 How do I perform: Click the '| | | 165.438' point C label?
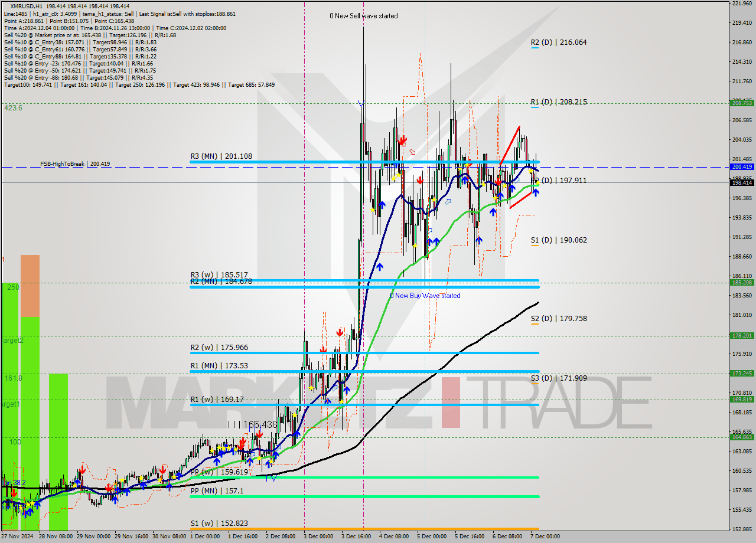(253, 424)
